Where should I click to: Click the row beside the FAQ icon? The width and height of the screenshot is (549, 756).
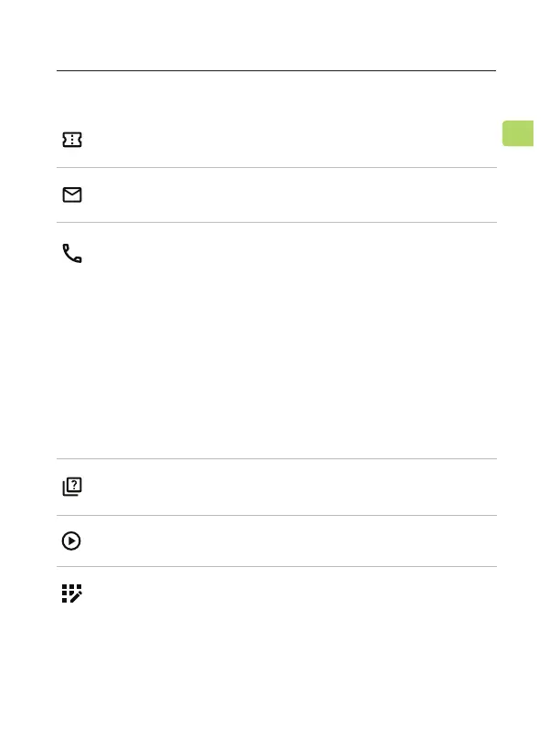283,487
